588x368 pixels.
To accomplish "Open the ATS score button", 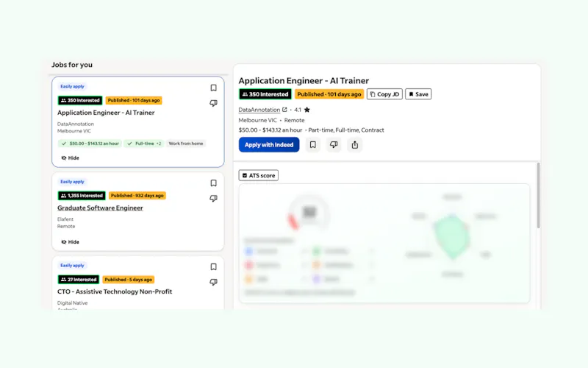I will tap(259, 175).
